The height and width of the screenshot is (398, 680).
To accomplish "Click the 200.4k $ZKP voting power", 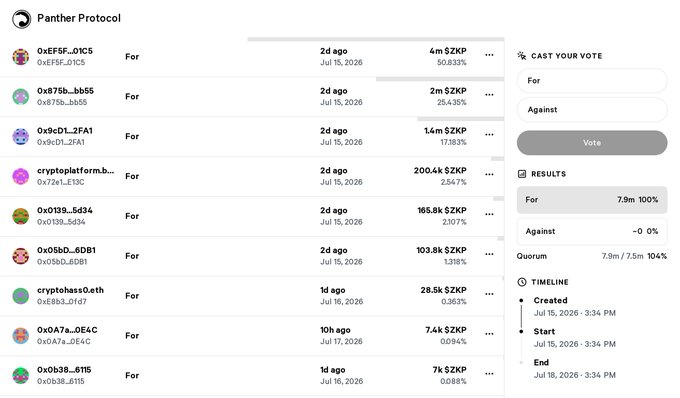I will pyautogui.click(x=440, y=171).
